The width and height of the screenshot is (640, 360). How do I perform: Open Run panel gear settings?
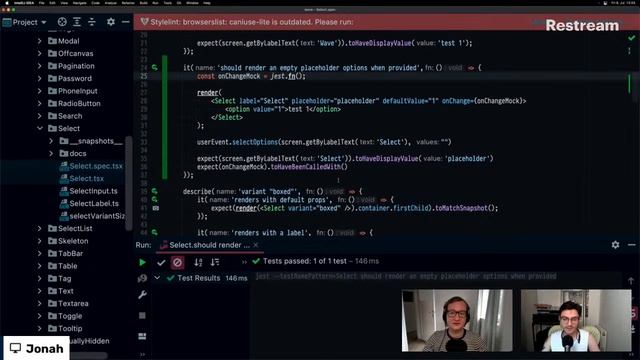point(615,245)
